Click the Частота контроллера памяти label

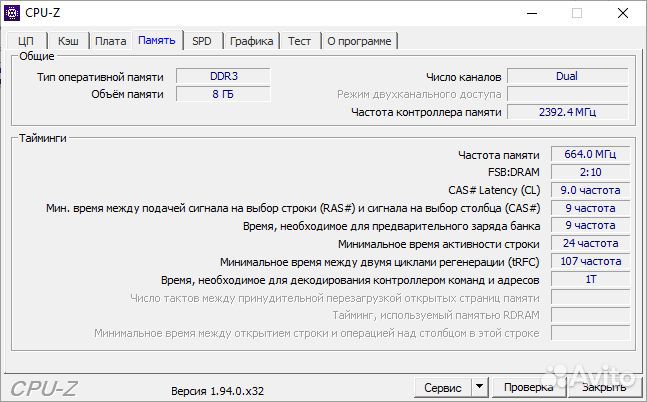point(426,112)
